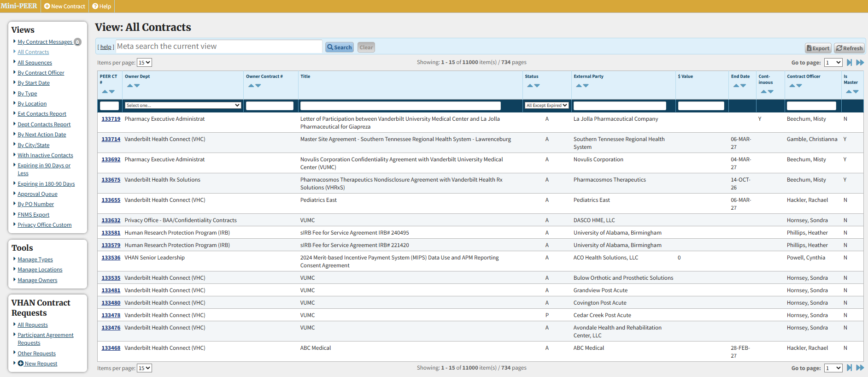The width and height of the screenshot is (868, 377).
Task: Sort Owner Contract # ascending arrow
Action: point(251,86)
